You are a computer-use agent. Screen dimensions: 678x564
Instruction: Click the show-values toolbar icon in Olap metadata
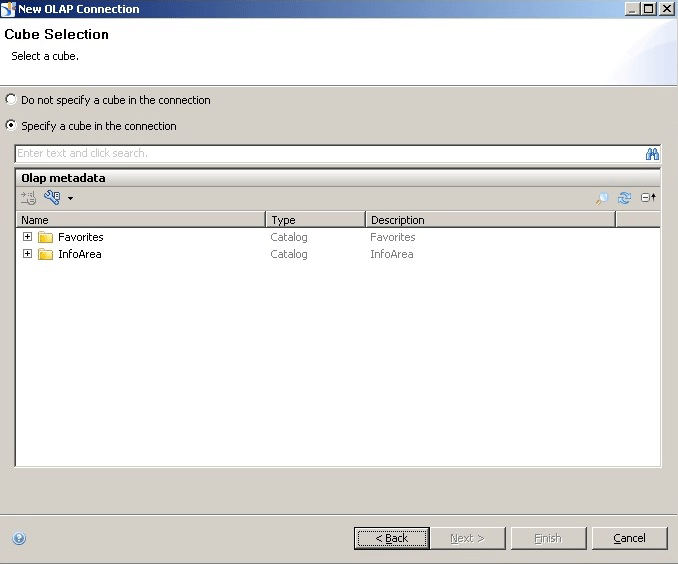[29, 198]
